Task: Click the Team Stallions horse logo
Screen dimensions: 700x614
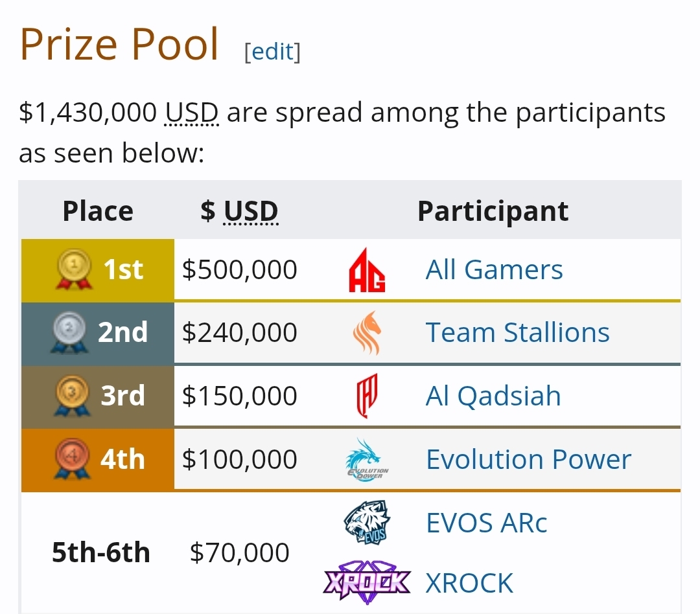Action: 367,333
